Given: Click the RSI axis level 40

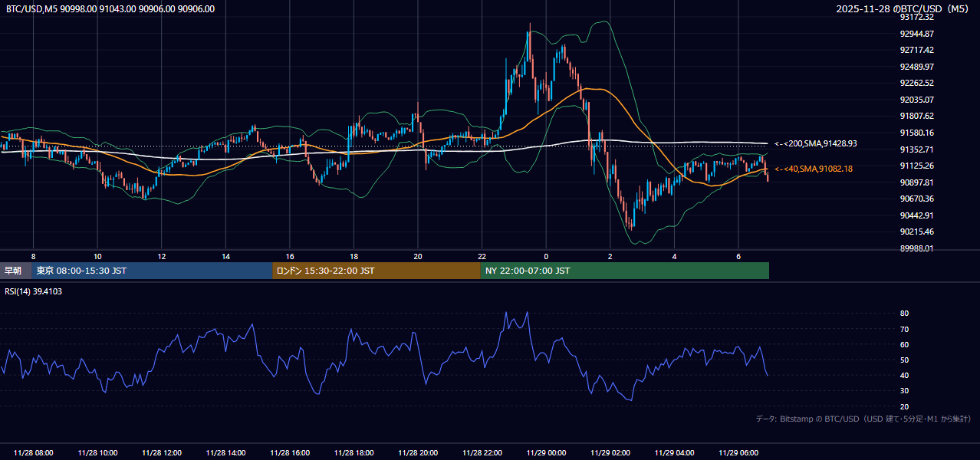Looking at the screenshot, I should coord(905,375).
